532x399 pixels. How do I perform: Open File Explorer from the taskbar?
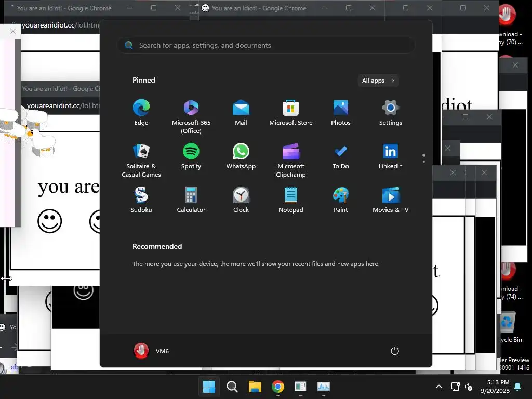click(x=255, y=387)
